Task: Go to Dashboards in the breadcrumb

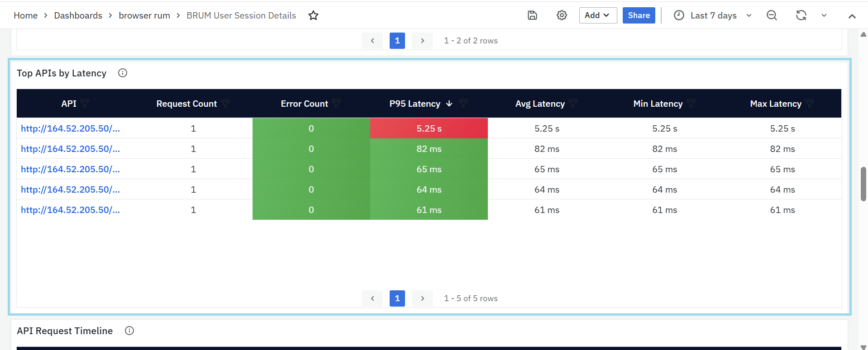Action: [78, 15]
